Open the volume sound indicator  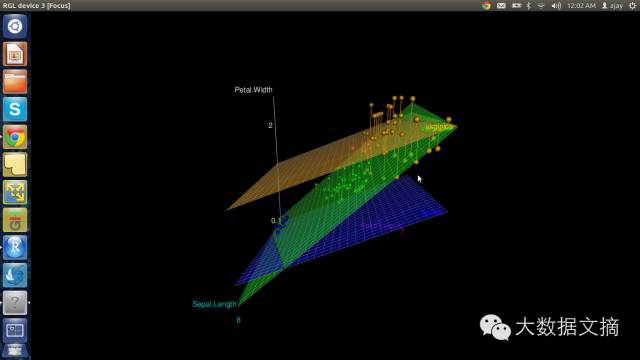(x=556, y=5)
